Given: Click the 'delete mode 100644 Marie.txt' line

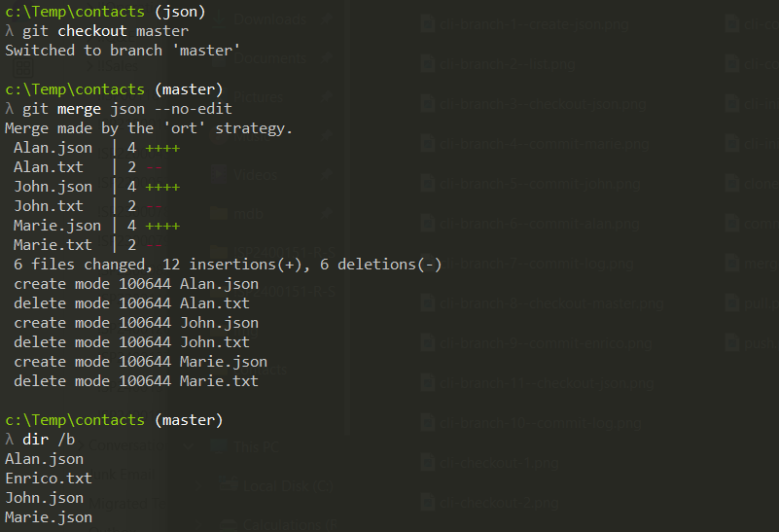Looking at the screenshot, I should pos(136,381).
